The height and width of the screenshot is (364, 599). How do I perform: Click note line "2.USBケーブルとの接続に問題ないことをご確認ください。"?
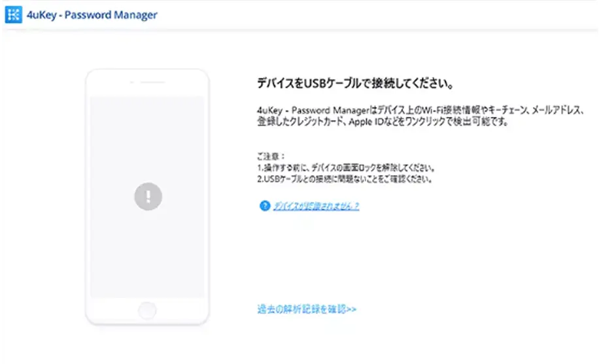[x=345, y=179]
